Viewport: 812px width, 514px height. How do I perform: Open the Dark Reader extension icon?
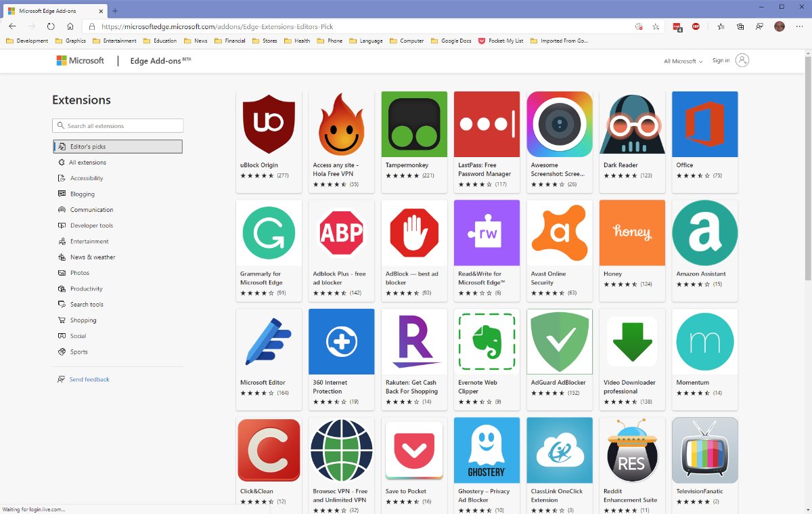(x=633, y=125)
